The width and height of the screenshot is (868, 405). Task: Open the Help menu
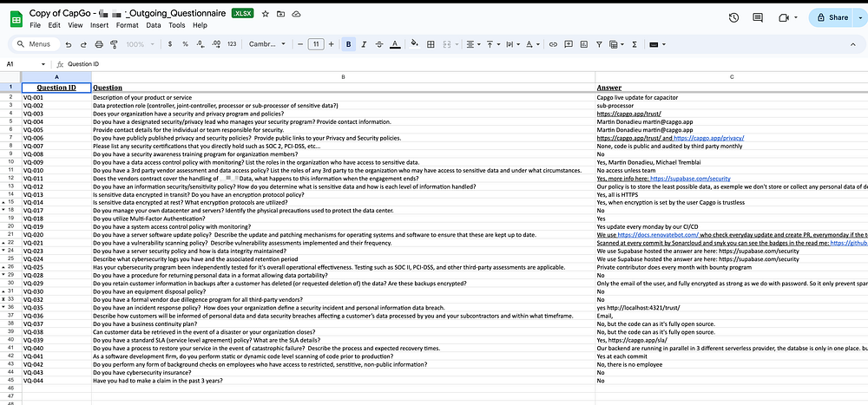200,25
